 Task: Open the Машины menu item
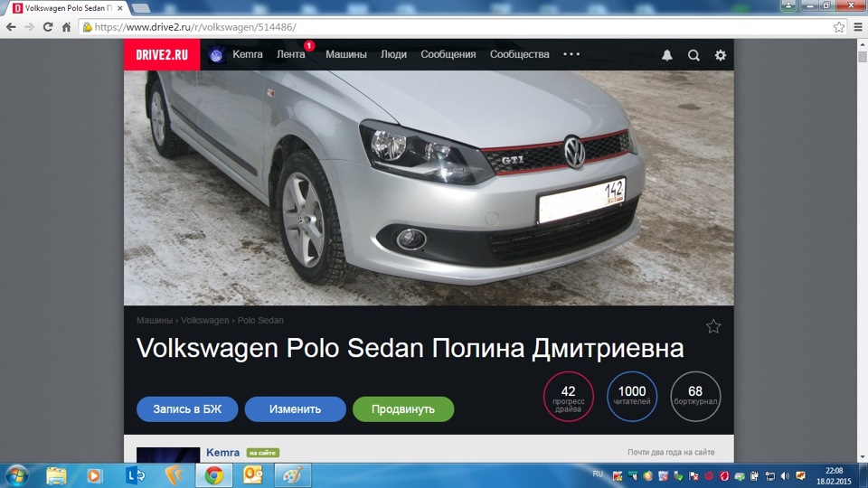tap(346, 54)
